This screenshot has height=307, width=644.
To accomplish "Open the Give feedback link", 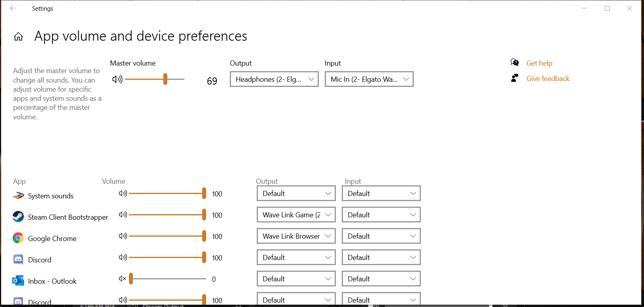I will point(548,79).
